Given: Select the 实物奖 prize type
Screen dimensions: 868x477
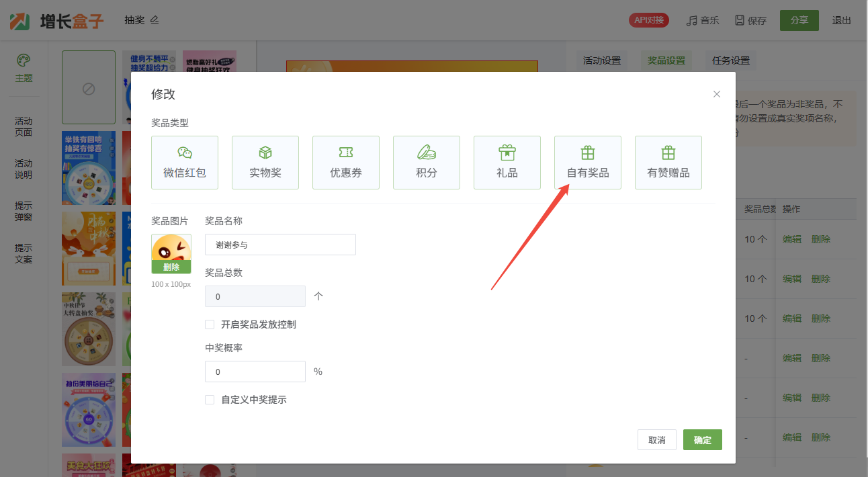Looking at the screenshot, I should pyautogui.click(x=265, y=163).
